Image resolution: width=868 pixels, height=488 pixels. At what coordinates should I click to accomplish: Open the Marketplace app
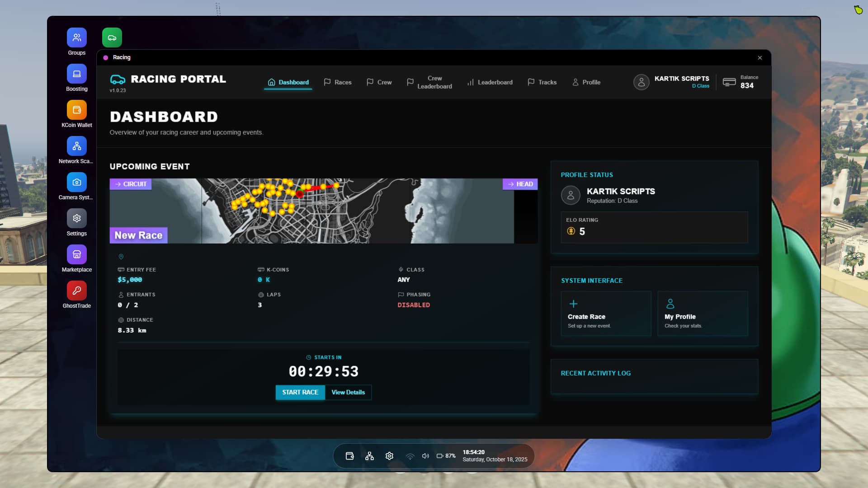tap(77, 254)
